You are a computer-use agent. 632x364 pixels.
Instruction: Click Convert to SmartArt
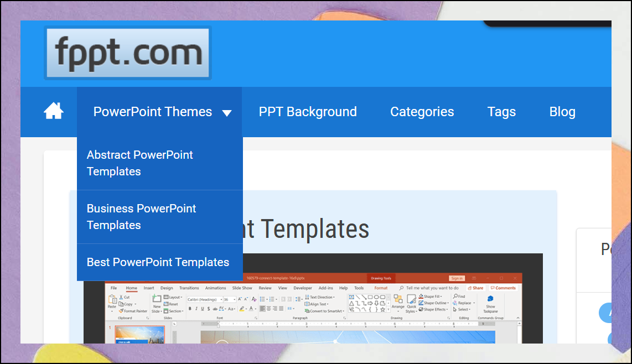(x=324, y=311)
